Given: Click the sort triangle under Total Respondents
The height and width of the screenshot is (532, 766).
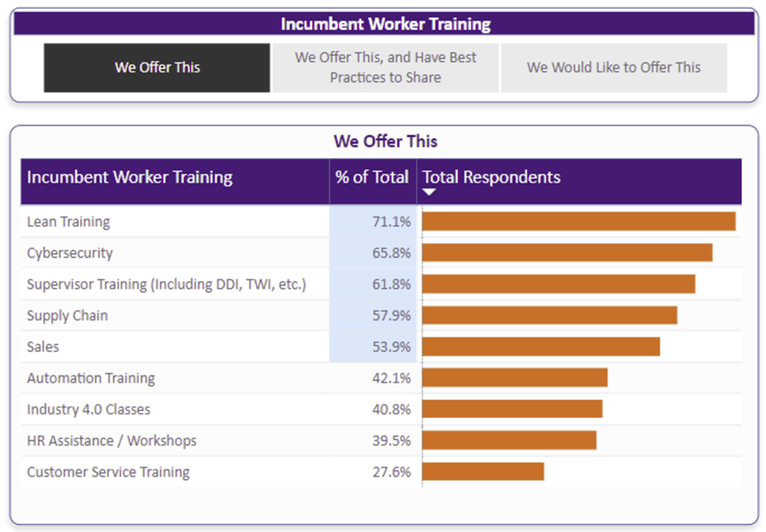Looking at the screenshot, I should (x=429, y=192).
